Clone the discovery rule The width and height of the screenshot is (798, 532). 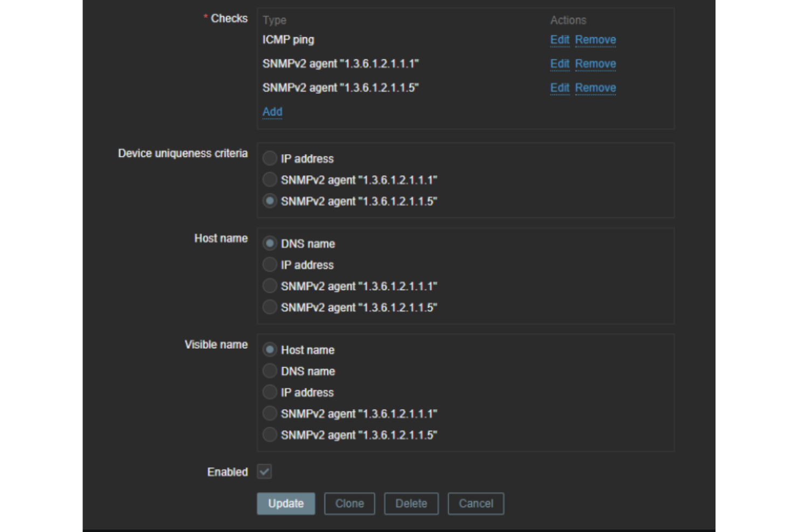(x=349, y=503)
